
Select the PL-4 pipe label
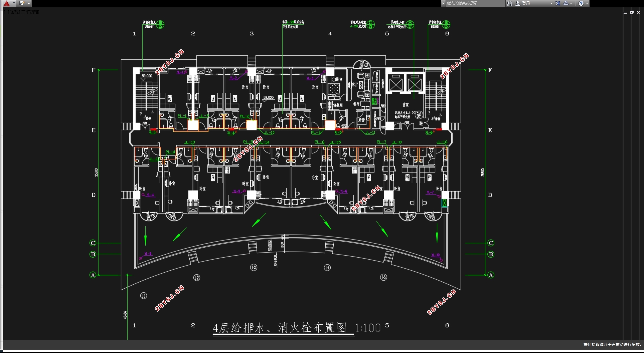pos(170,152)
